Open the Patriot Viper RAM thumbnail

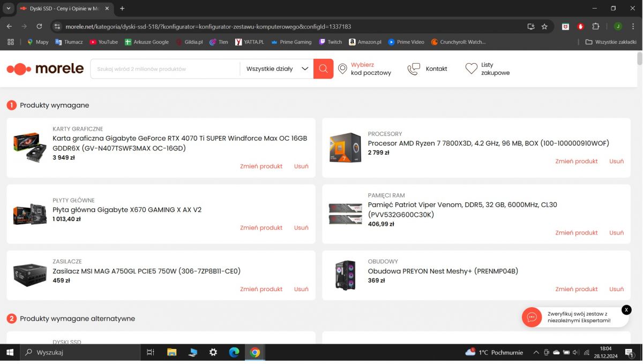click(x=345, y=214)
